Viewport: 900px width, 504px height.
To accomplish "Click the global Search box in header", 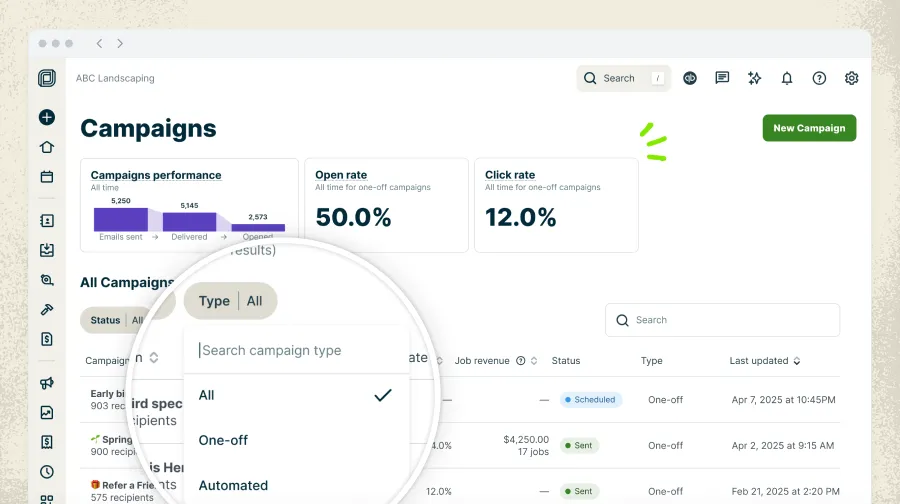I will [624, 78].
